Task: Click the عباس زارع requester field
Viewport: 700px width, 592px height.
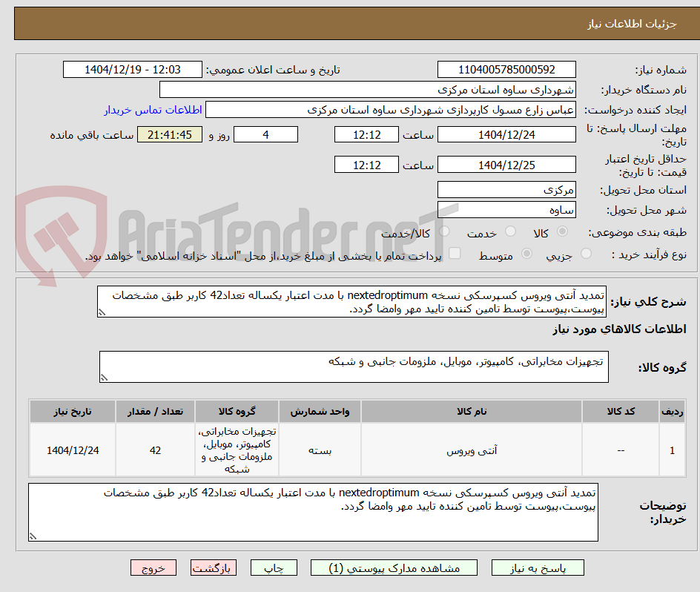Action: coord(391,110)
